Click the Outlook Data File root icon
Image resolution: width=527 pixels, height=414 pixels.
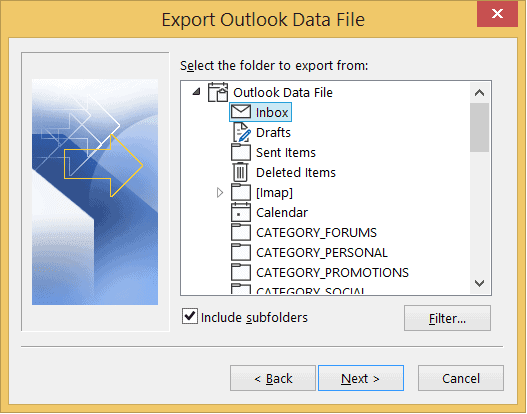(218, 92)
